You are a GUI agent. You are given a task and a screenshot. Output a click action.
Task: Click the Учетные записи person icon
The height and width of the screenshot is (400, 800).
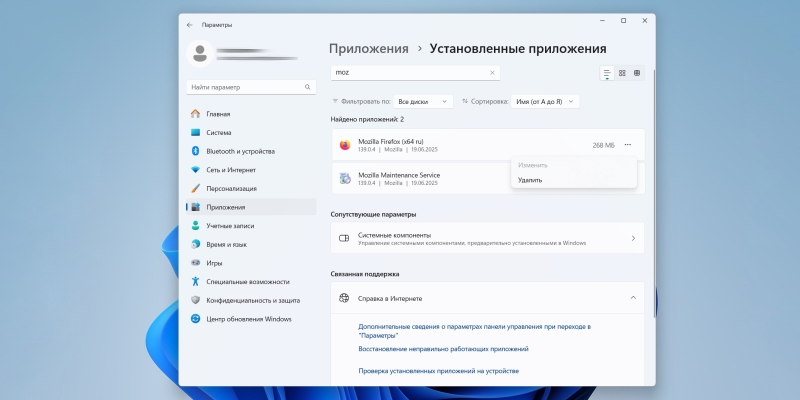point(195,226)
